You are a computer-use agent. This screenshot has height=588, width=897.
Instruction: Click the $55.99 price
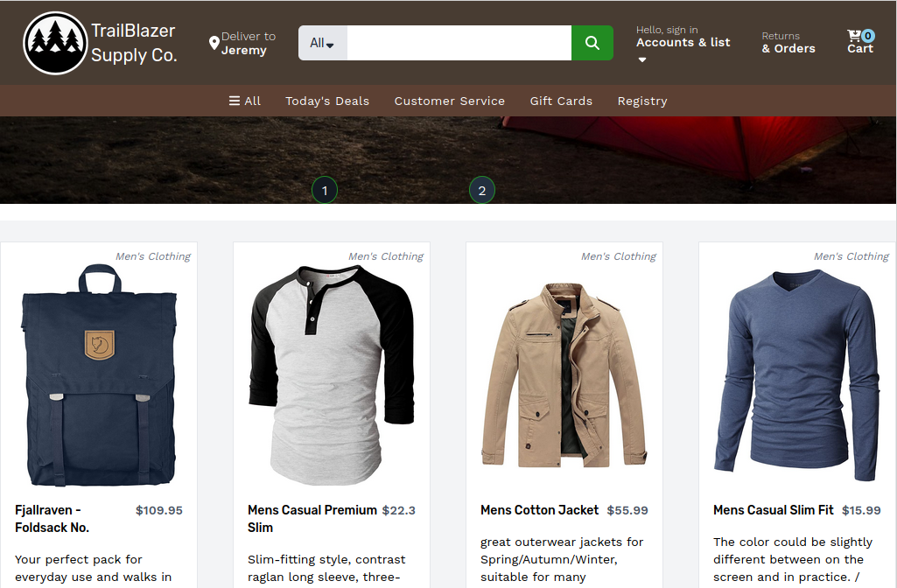coord(627,510)
